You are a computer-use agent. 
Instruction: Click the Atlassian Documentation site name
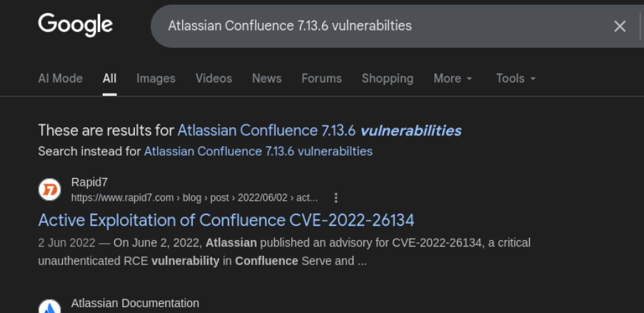135,304
